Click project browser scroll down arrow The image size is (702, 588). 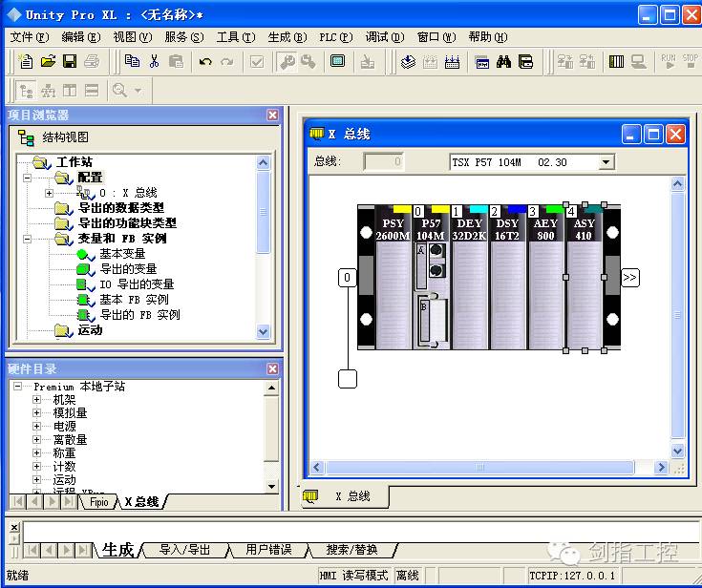pos(263,331)
